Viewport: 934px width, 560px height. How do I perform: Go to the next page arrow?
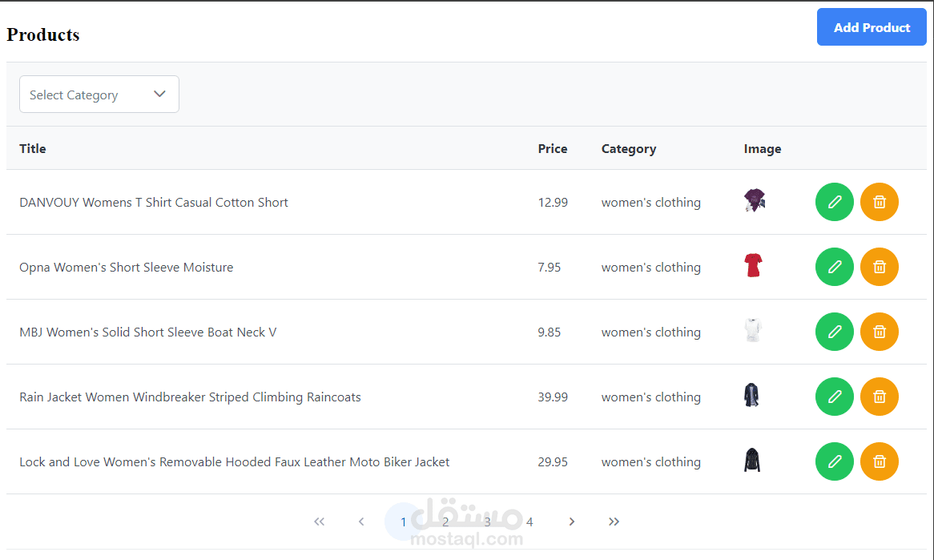point(572,522)
